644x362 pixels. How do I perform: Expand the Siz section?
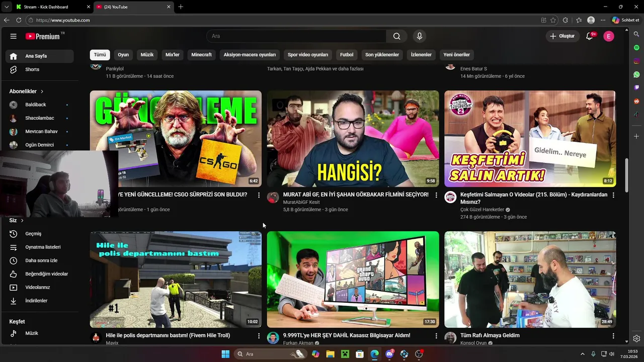(x=17, y=220)
